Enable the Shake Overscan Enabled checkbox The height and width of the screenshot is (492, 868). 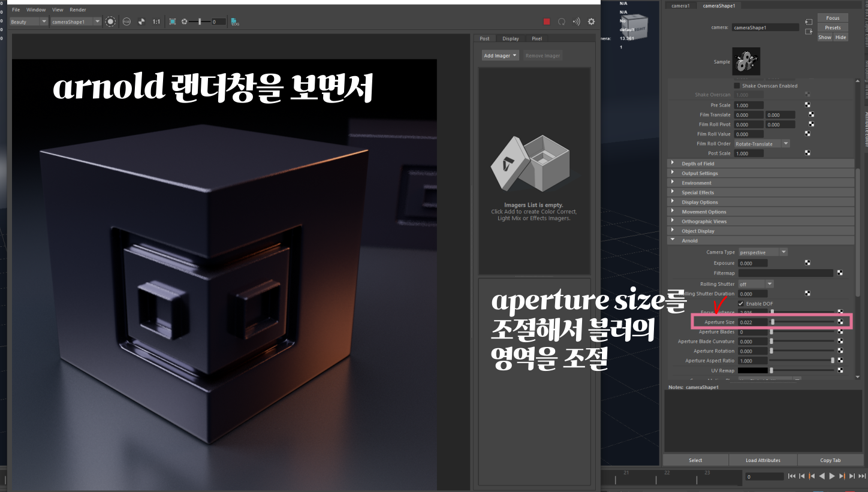737,86
